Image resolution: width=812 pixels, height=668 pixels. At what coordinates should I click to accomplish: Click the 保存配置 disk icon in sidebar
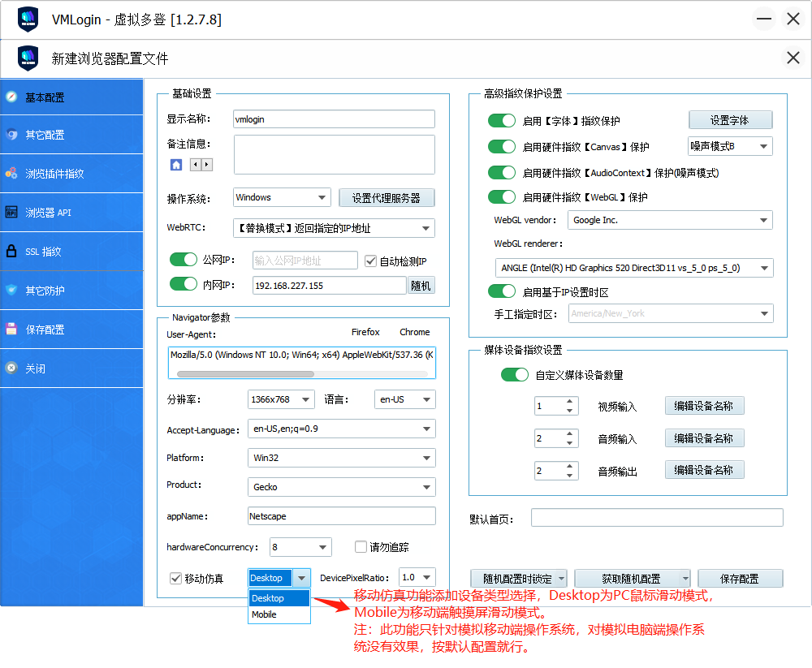point(11,330)
